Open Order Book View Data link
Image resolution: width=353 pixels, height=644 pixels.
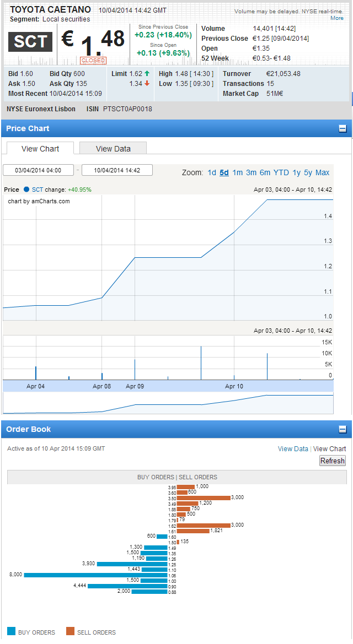[x=293, y=449]
